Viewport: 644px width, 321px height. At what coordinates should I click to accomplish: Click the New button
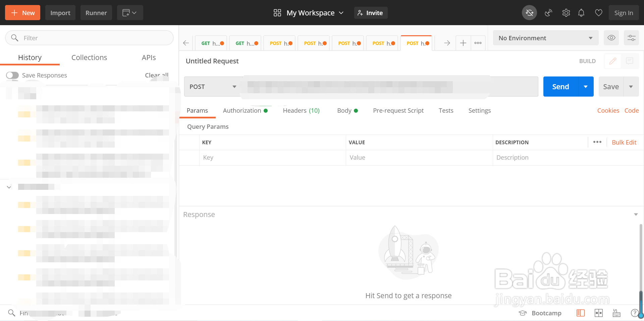[22, 13]
